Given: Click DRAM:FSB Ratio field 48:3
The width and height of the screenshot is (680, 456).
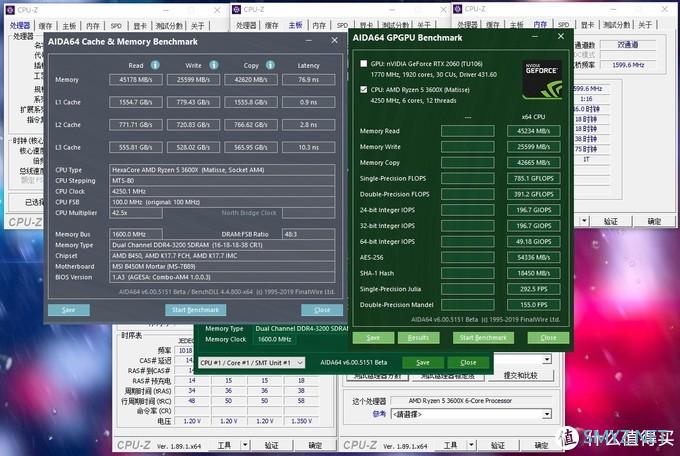Looking at the screenshot, I should [x=308, y=234].
